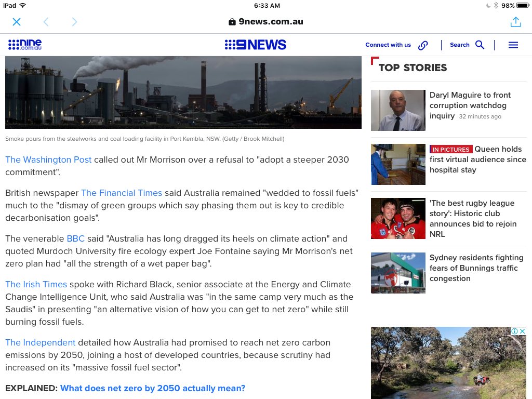The width and height of the screenshot is (532, 399).
Task: Open the hamburger menu
Action: pos(513,45)
